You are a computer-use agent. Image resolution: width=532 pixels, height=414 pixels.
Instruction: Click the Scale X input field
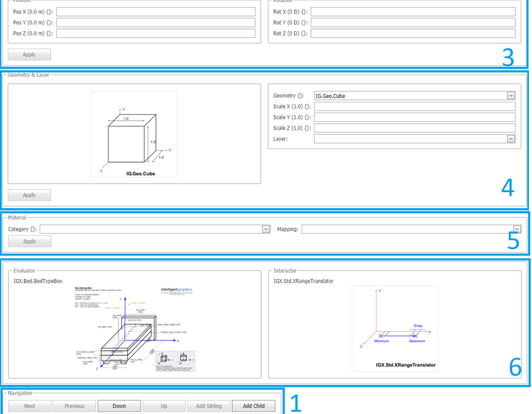(x=414, y=106)
